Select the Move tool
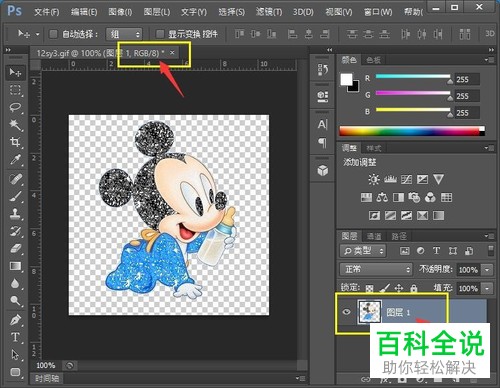This screenshot has width=500, height=388. 15,72
